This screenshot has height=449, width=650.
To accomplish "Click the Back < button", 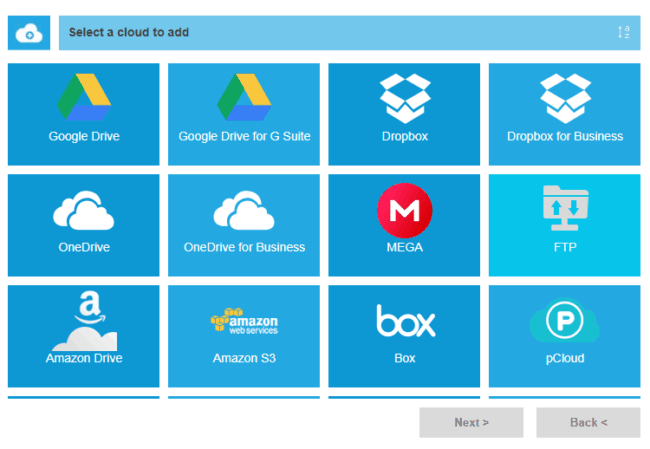I will [x=588, y=422].
